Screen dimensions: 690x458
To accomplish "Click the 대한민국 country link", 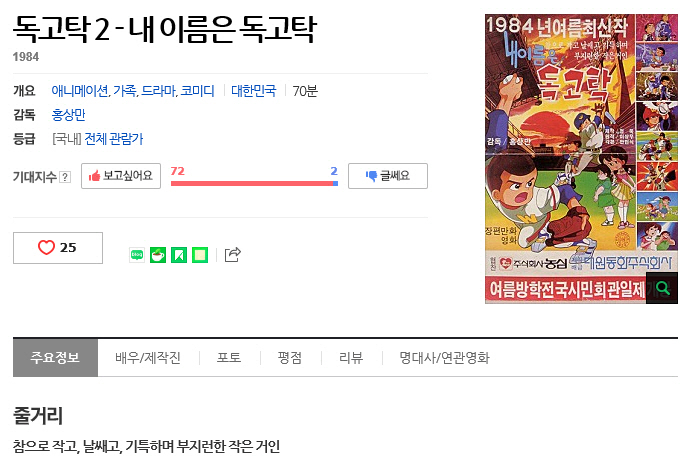I will tap(253, 91).
